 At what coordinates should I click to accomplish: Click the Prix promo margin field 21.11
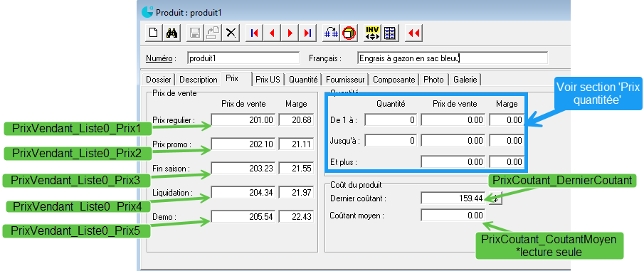tap(296, 144)
